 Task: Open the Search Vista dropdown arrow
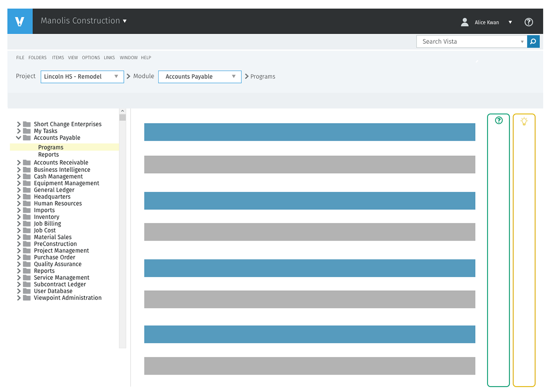pos(522,41)
